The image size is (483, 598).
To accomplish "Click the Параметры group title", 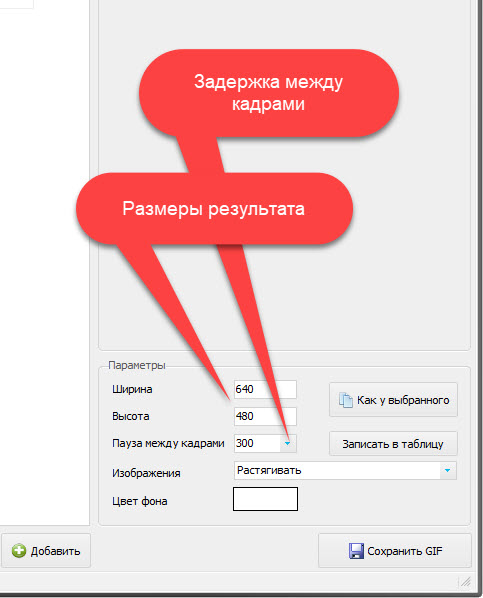I will click(x=137, y=365).
